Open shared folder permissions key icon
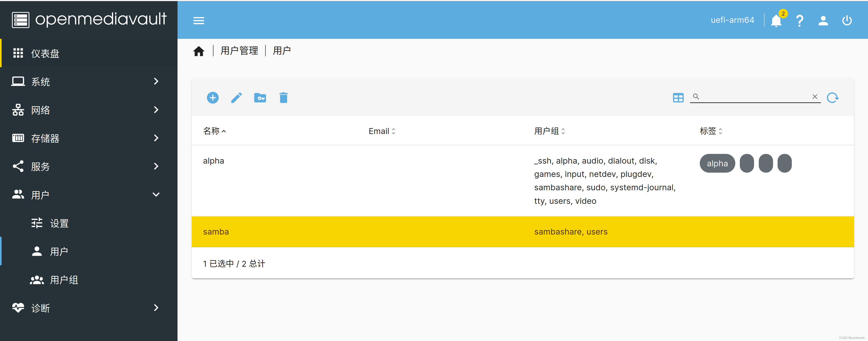This screenshot has height=341, width=868. pos(260,98)
